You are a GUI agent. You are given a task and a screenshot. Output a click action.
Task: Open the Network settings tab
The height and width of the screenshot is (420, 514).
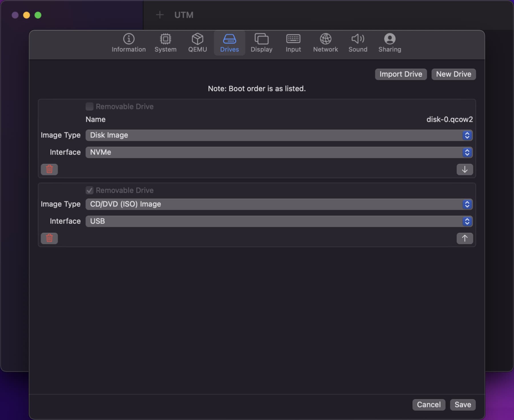point(325,43)
